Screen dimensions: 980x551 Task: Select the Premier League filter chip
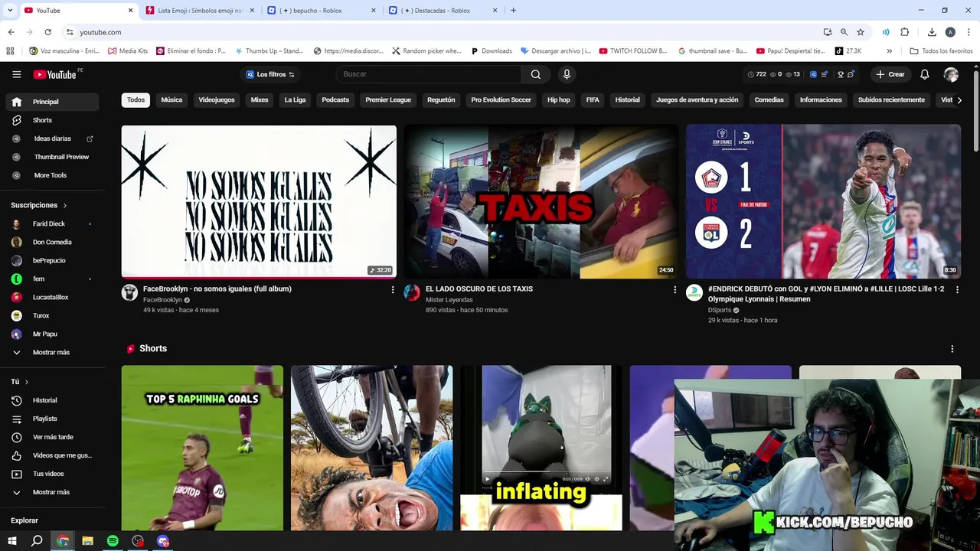(388, 99)
